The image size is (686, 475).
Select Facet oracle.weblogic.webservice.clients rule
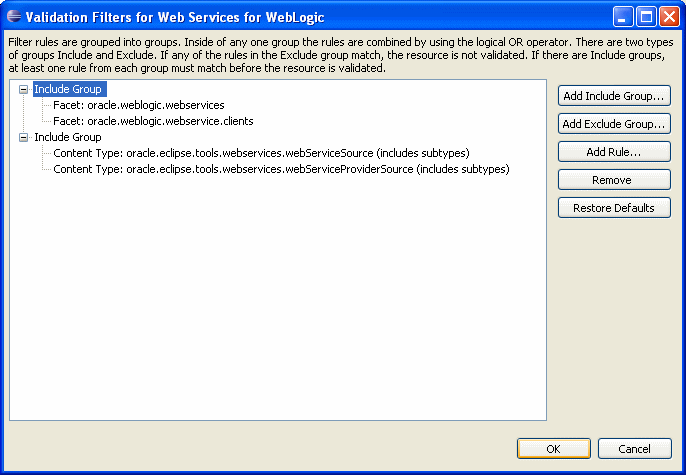click(x=153, y=121)
